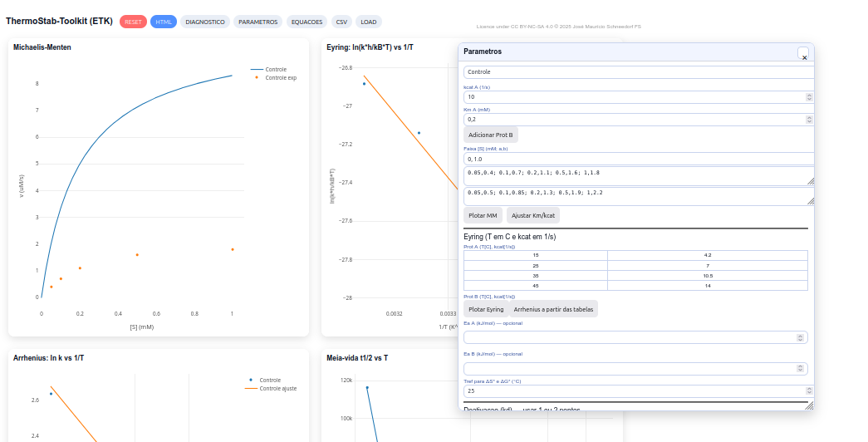Adjust Km A value with stepper
Image resolution: width=868 pixels, height=442 pixels.
[809, 120]
